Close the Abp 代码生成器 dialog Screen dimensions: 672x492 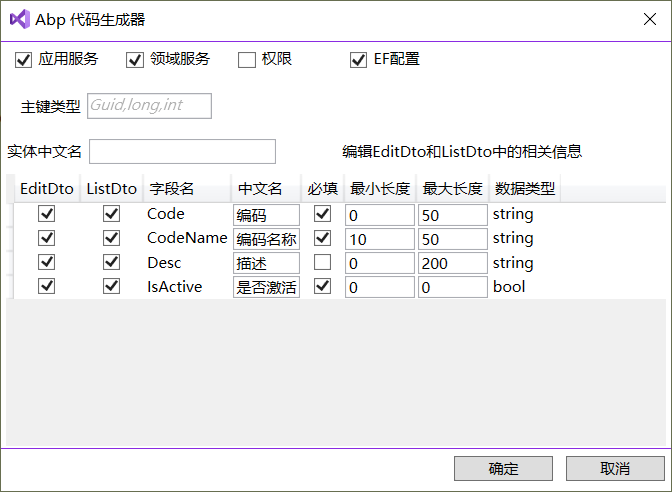(x=650, y=19)
